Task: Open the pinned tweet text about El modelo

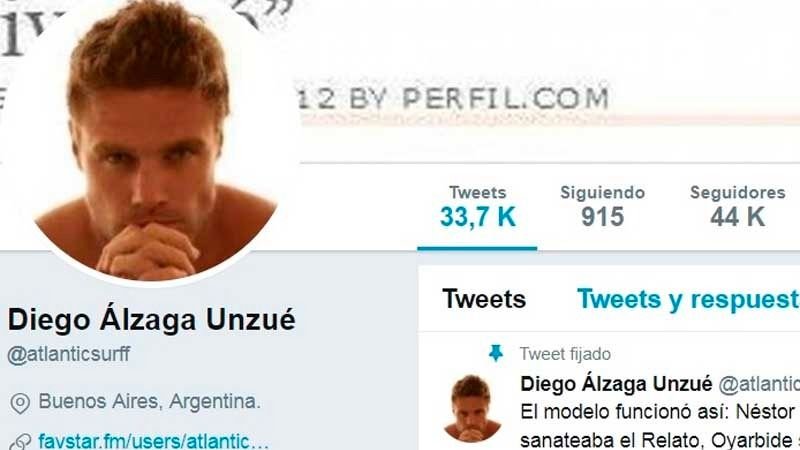Action: click(x=660, y=426)
